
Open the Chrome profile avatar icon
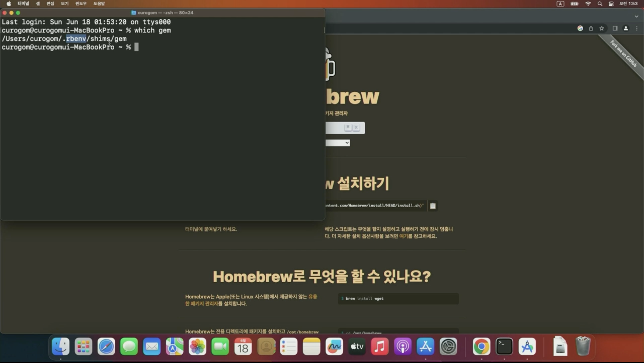tap(626, 28)
